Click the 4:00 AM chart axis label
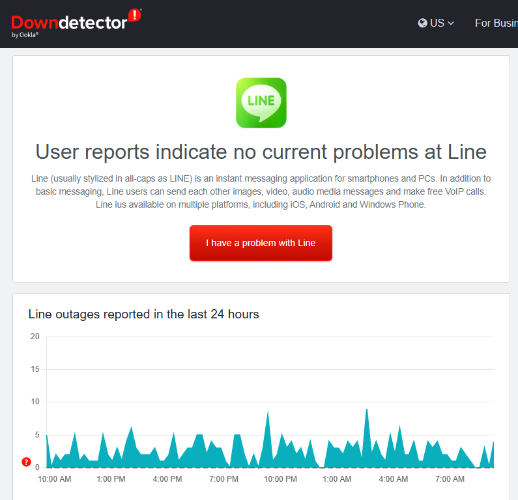Viewport: 518px width, 500px height. click(x=393, y=479)
